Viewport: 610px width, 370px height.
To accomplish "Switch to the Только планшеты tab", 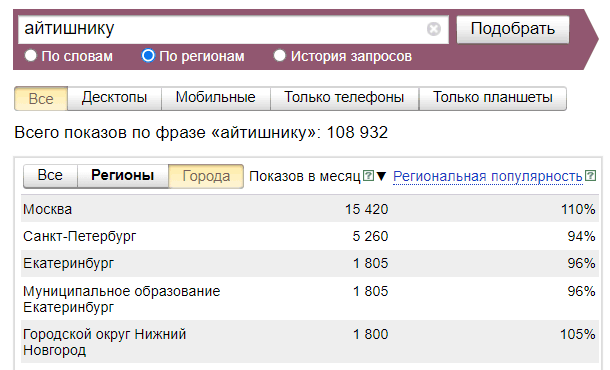I will pyautogui.click(x=493, y=98).
